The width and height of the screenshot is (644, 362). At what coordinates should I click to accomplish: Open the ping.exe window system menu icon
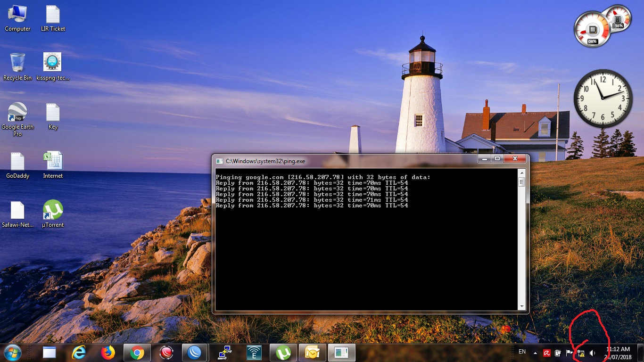coord(219,161)
